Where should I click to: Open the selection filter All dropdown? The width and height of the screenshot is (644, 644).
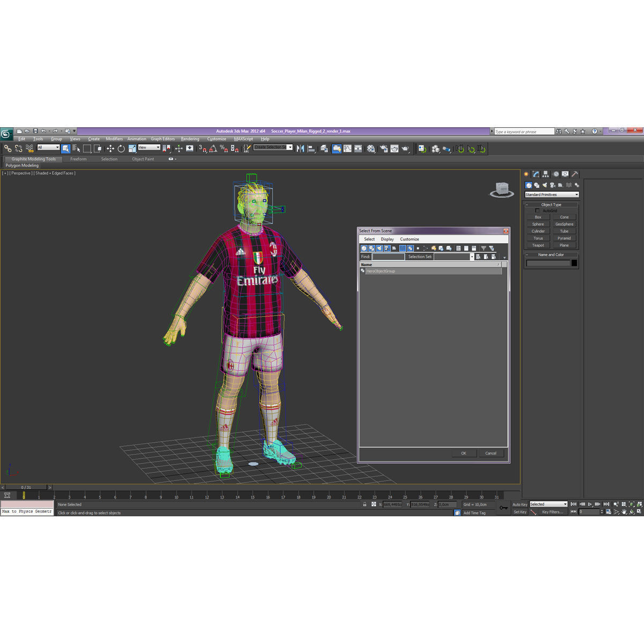tap(48, 148)
